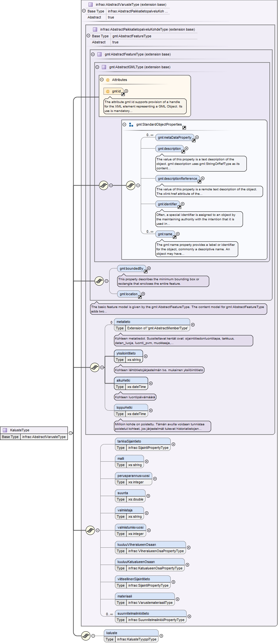Expand valmistumisvuosi element
Image resolution: width=278 pixels, height=644 pixels.
click(x=149, y=531)
